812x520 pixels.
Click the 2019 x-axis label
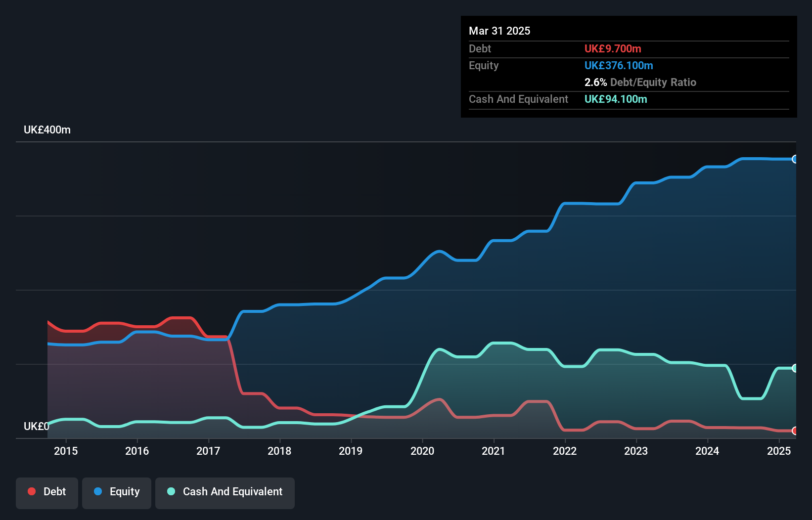coord(351,451)
